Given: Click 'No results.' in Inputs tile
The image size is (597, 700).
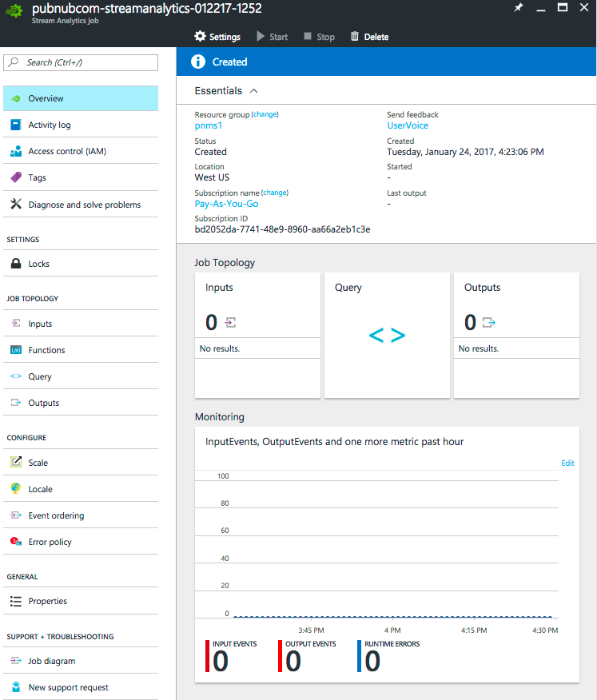Looking at the screenshot, I should click(220, 348).
